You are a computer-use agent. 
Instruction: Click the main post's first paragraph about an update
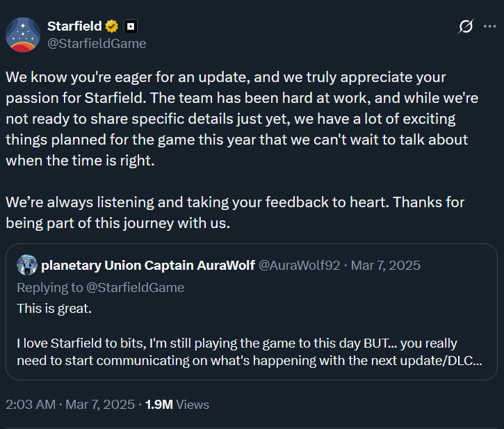tap(242, 119)
